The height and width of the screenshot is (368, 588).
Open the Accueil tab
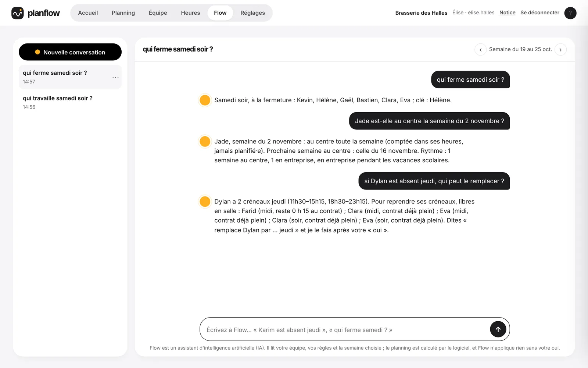88,13
